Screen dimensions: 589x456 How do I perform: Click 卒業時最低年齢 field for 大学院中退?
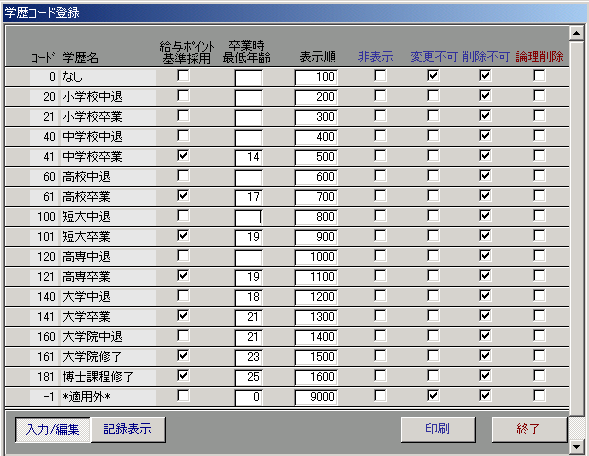249,337
